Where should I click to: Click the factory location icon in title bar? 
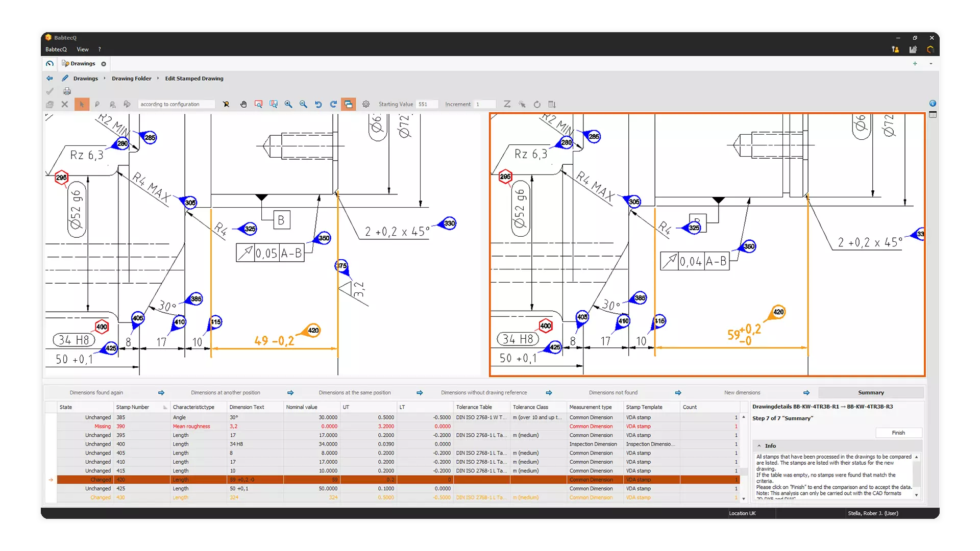913,49
